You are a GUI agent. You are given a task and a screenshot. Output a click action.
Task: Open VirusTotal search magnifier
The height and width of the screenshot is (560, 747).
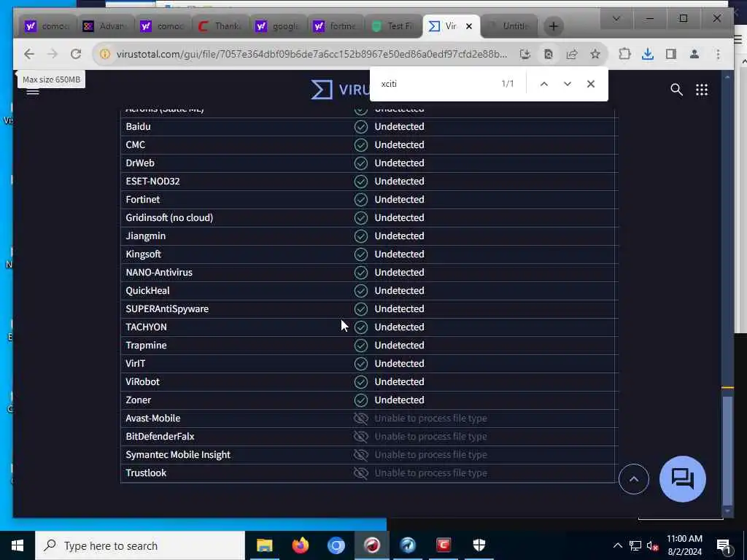pos(676,90)
